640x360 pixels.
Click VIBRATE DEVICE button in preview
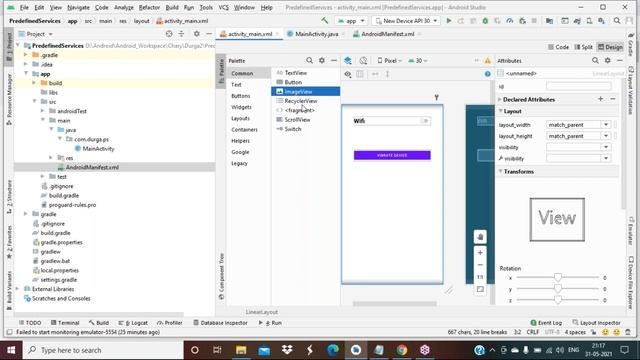pyautogui.click(x=392, y=155)
